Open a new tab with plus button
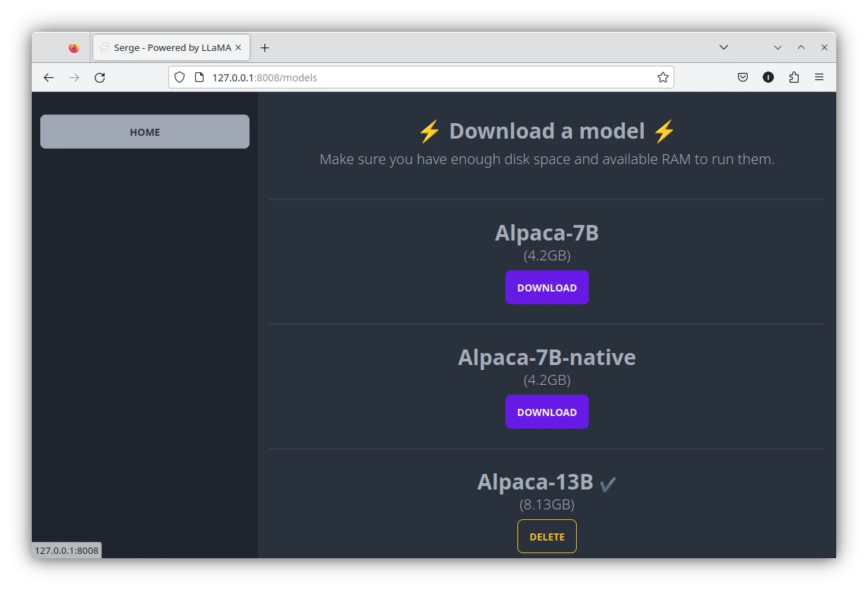 click(x=264, y=48)
